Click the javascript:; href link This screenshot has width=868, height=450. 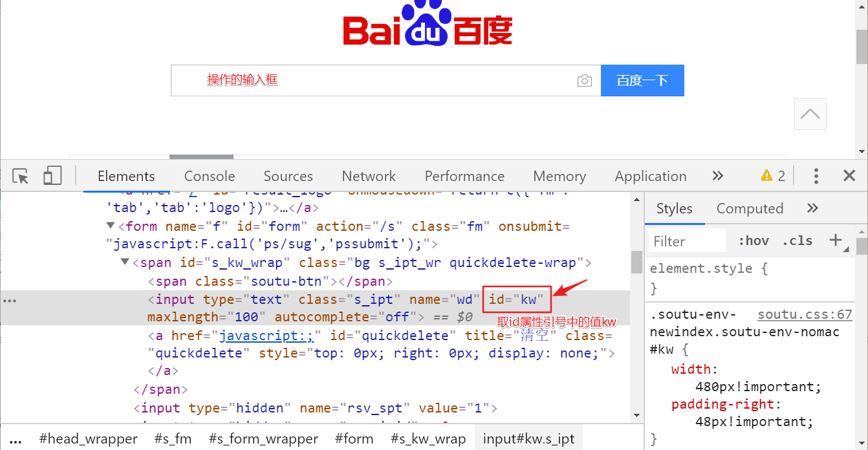point(266,335)
